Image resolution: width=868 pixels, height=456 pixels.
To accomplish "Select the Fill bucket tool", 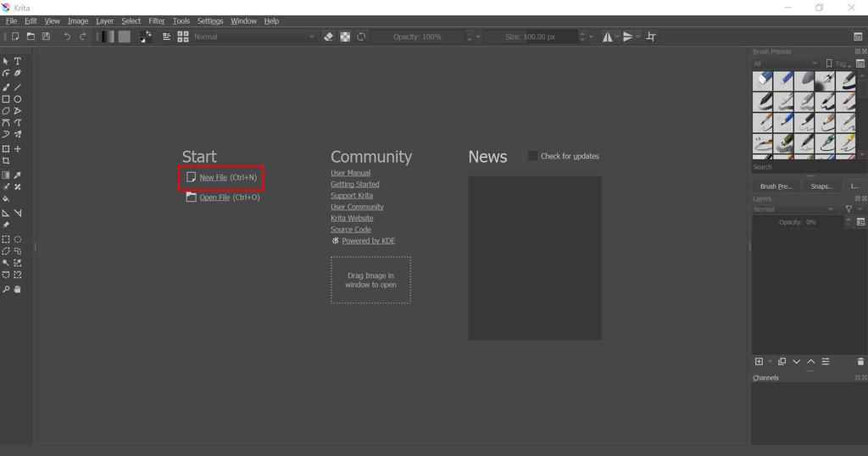I will tap(6, 199).
